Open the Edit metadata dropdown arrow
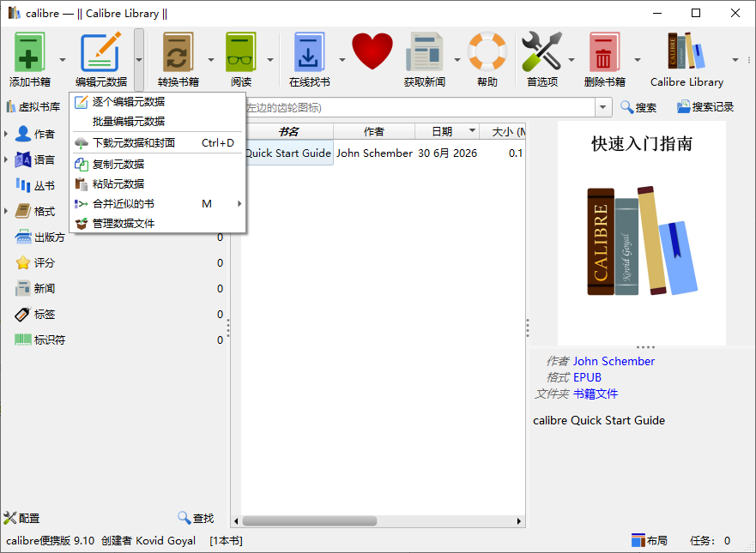 [x=139, y=60]
